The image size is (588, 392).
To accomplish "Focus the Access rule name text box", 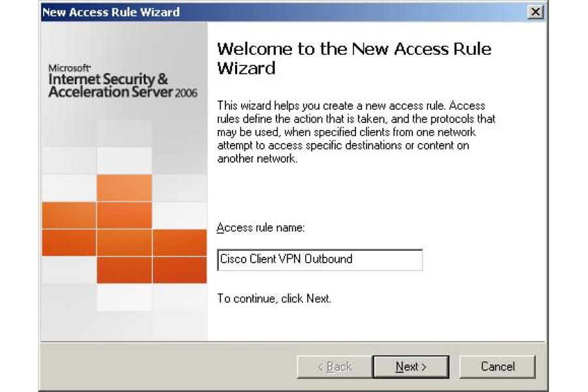I will point(320,259).
